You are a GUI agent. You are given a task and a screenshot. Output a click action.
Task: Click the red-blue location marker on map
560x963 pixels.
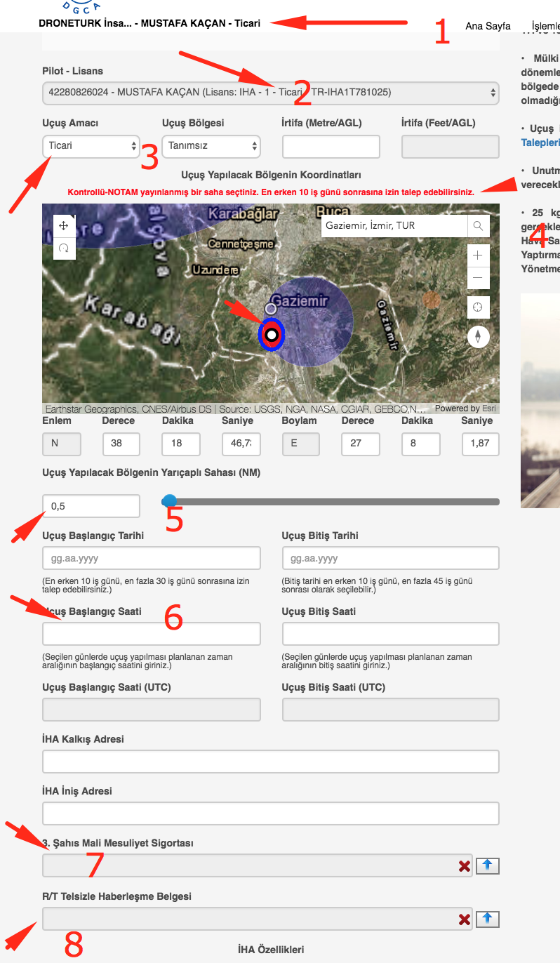tap(271, 334)
